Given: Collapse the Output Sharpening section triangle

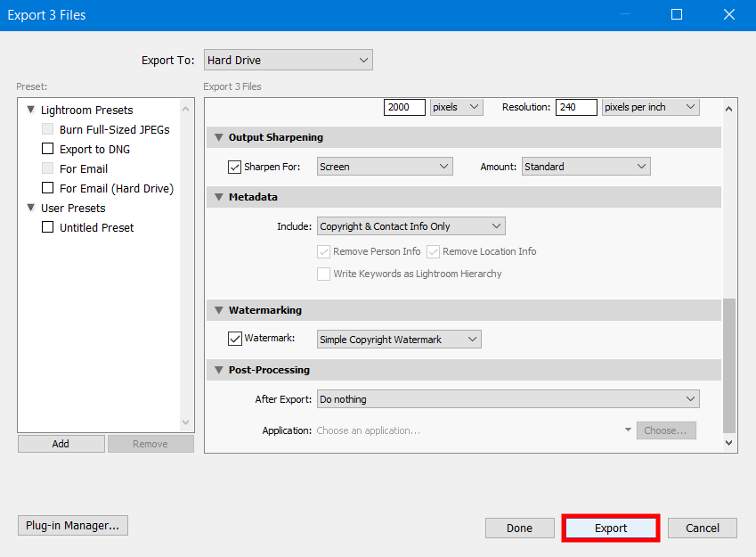Looking at the screenshot, I should [217, 138].
